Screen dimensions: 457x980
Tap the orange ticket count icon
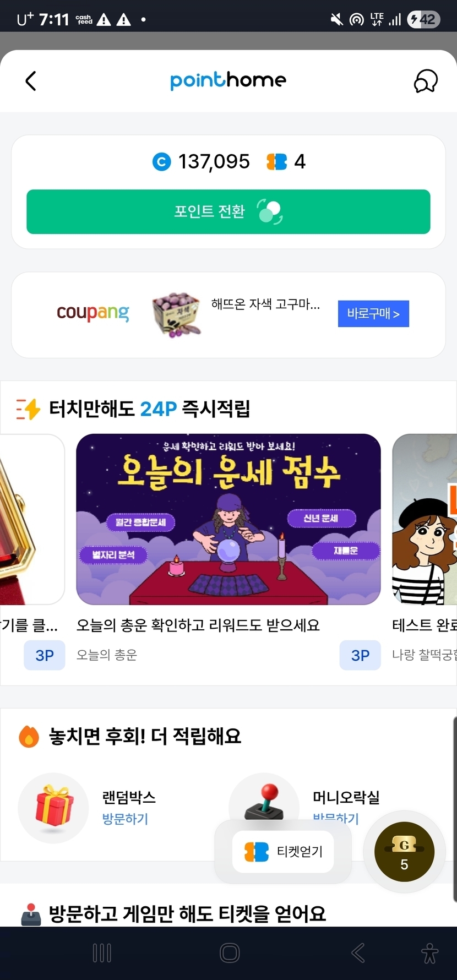277,162
